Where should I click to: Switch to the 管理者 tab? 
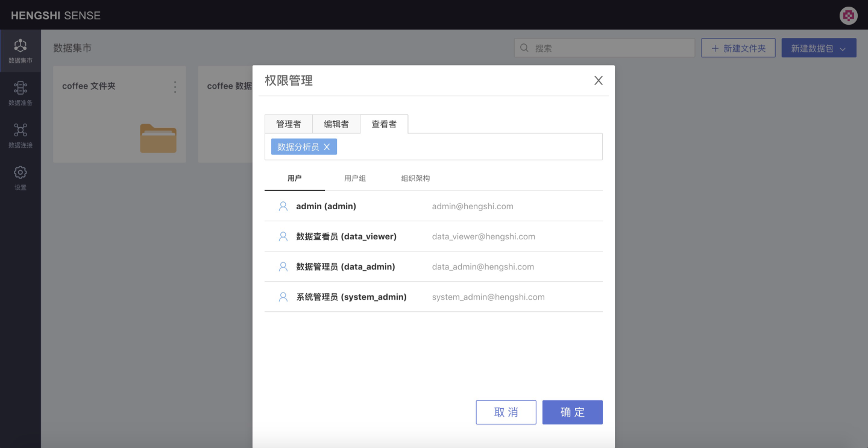288,124
